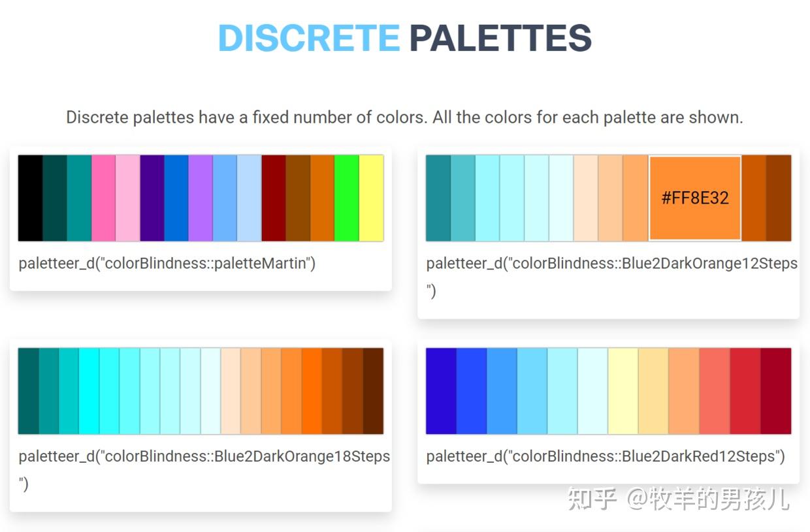810x532 pixels.
Task: Click the Blue2DarkOrange12Steps code label
Action: 611,264
